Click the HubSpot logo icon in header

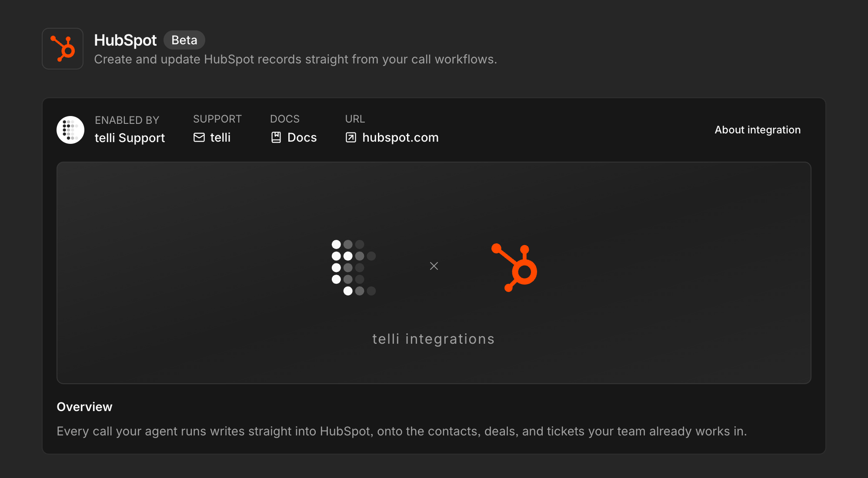click(x=63, y=49)
